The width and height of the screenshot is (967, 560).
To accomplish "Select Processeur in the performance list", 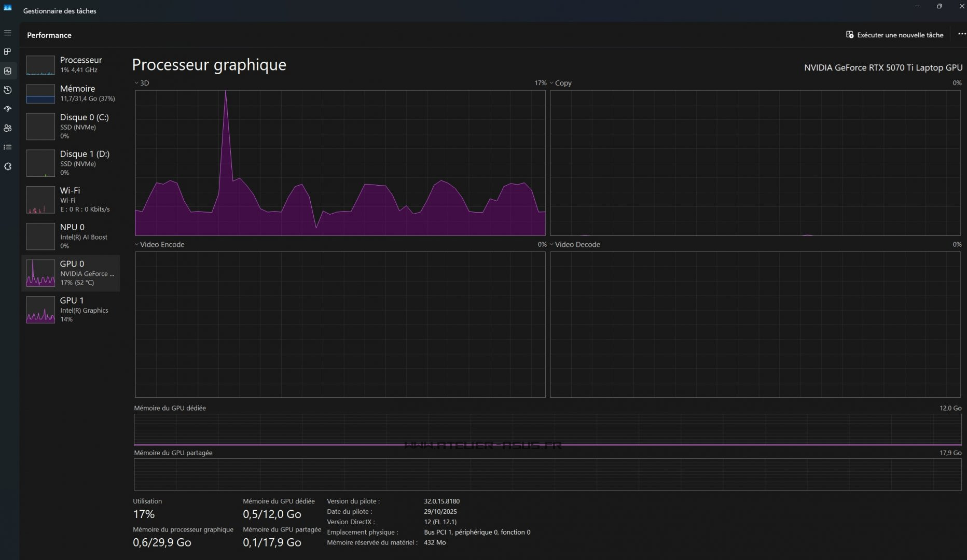I will click(71, 65).
